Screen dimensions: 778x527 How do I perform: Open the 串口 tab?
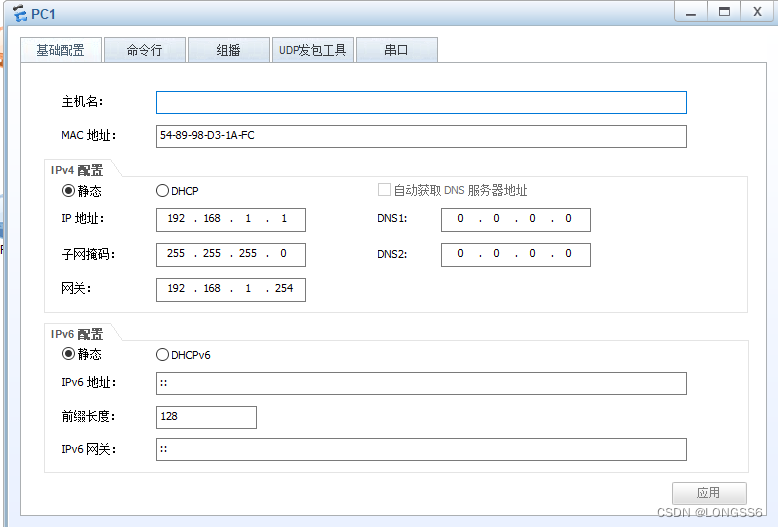pyautogui.click(x=396, y=50)
